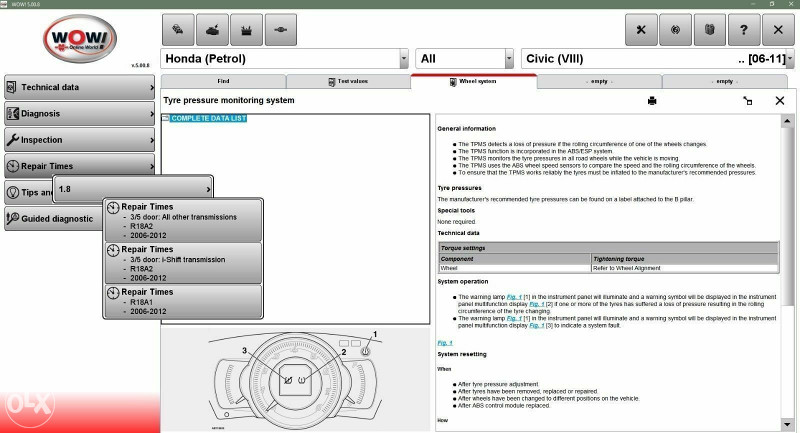Open the book manual toolbar icon

(x=710, y=30)
